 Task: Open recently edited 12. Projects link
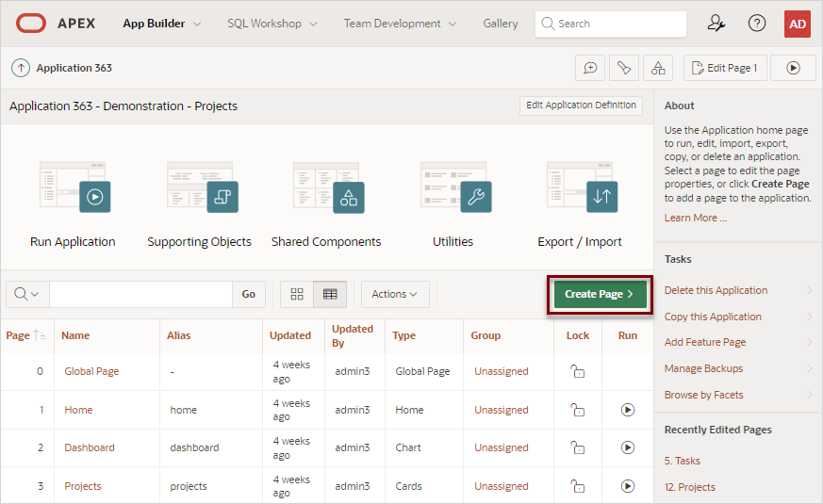pyautogui.click(x=690, y=487)
